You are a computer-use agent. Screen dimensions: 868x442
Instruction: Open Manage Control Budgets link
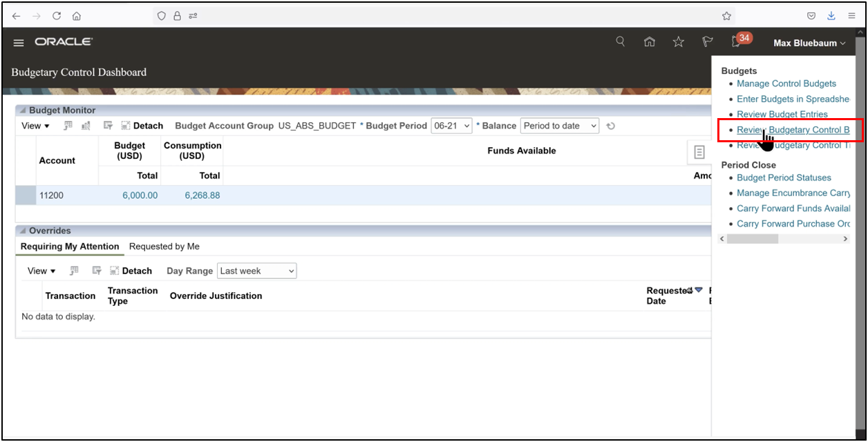pyautogui.click(x=786, y=83)
